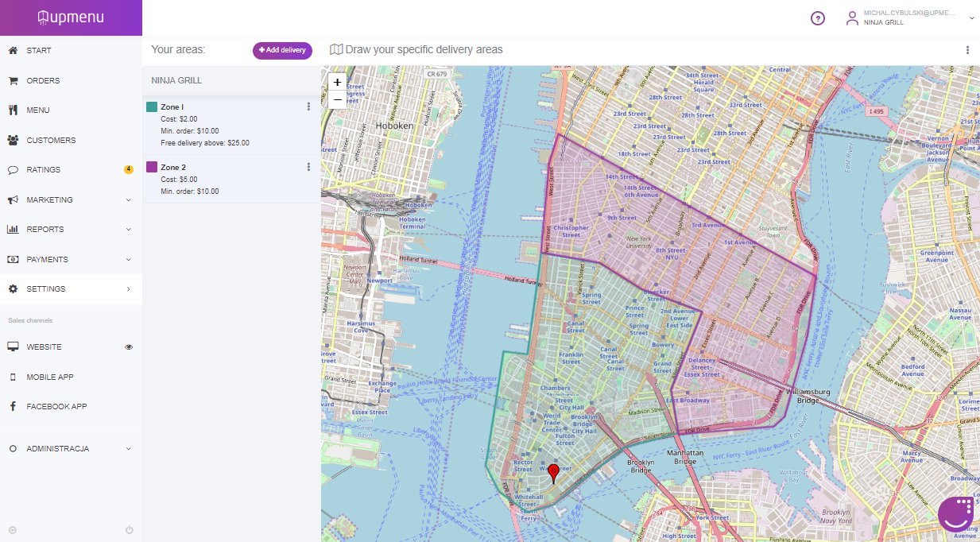
Task: Open the chat widget bubble
Action: [x=956, y=514]
